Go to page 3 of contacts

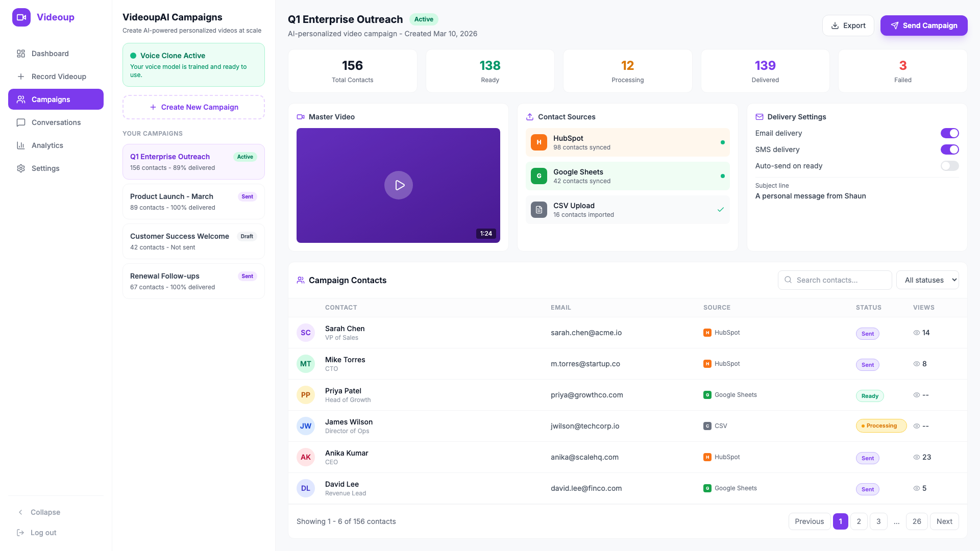tap(878, 521)
